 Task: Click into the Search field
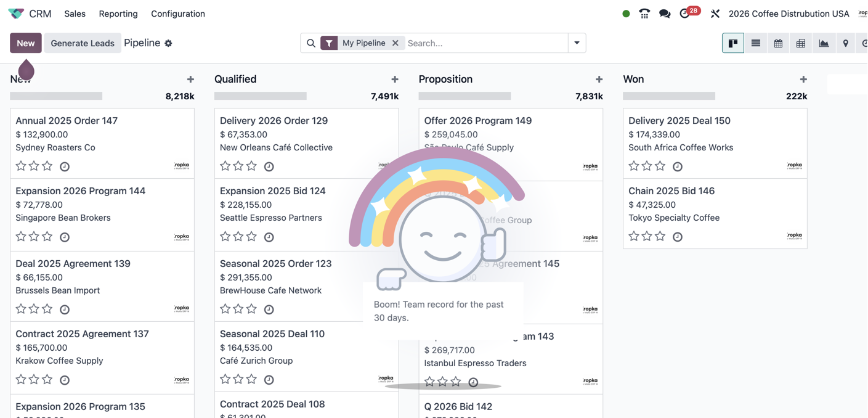click(x=486, y=43)
